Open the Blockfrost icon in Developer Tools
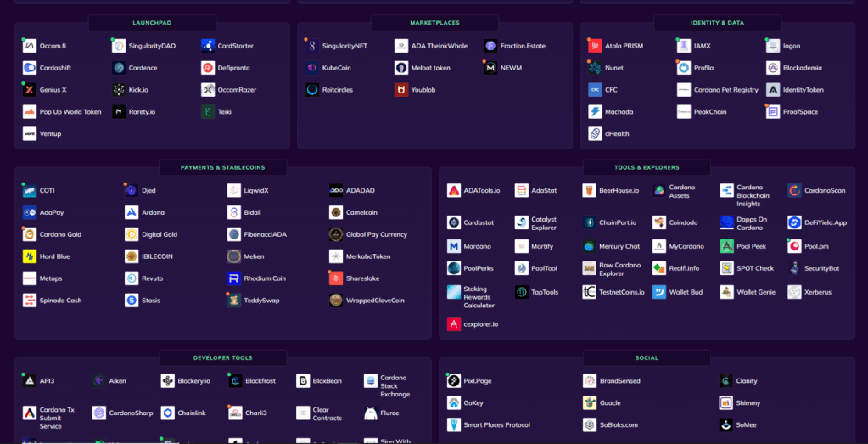The height and width of the screenshot is (444, 868). click(x=236, y=381)
